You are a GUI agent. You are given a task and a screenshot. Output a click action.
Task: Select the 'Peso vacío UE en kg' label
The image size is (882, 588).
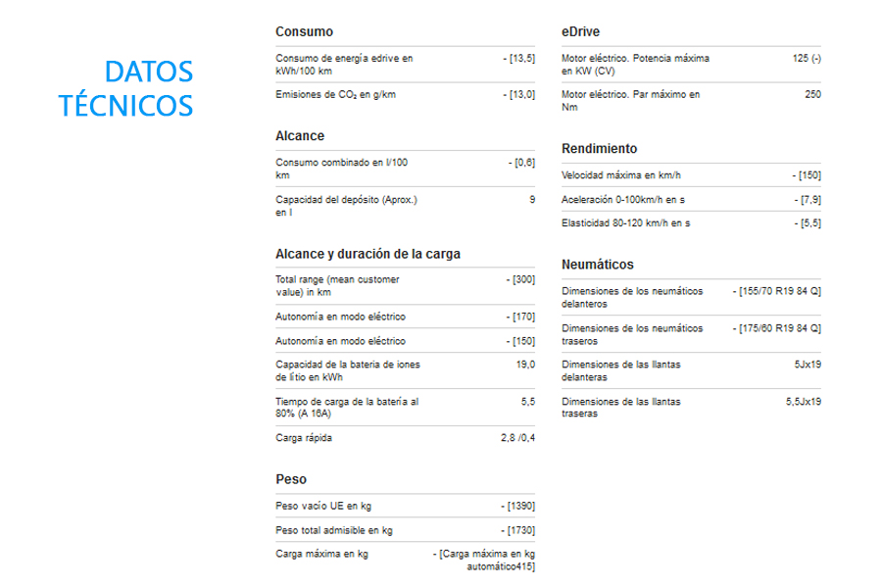tap(323, 507)
